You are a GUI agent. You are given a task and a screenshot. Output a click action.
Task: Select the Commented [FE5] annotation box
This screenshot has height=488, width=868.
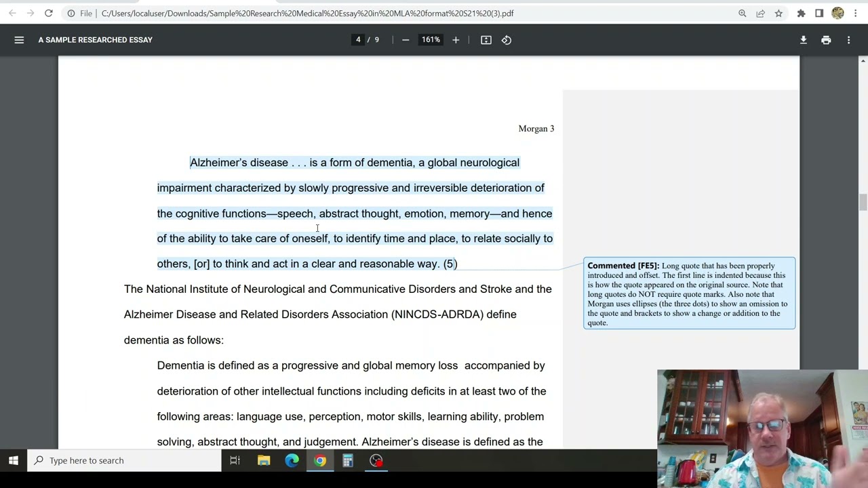689,293
